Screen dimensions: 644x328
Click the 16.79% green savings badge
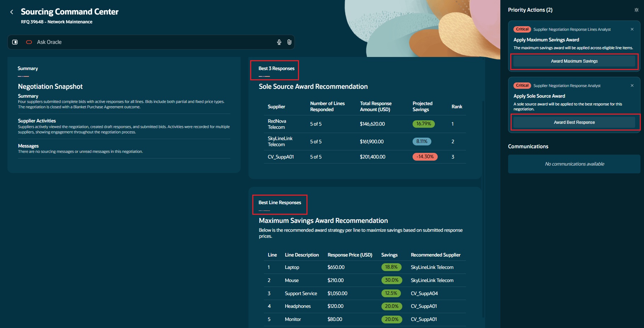424,124
